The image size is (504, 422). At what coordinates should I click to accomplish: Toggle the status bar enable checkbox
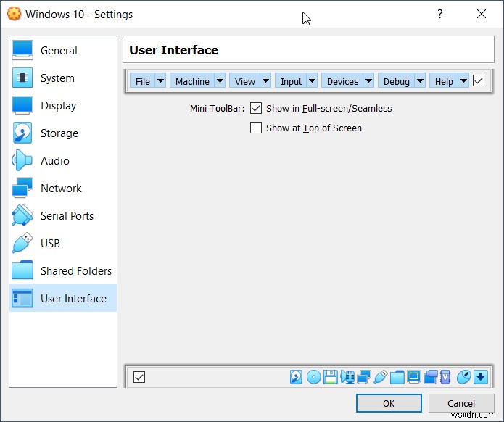pyautogui.click(x=139, y=377)
